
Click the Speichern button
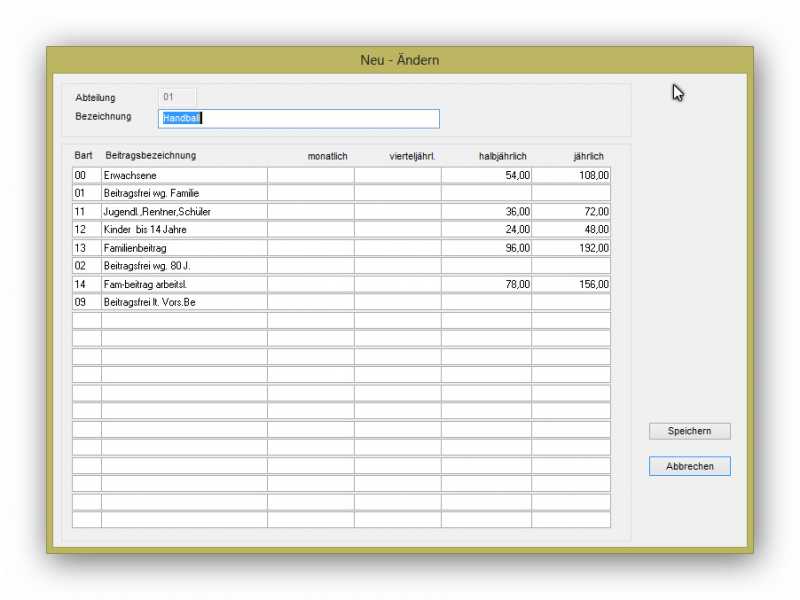tap(689, 431)
